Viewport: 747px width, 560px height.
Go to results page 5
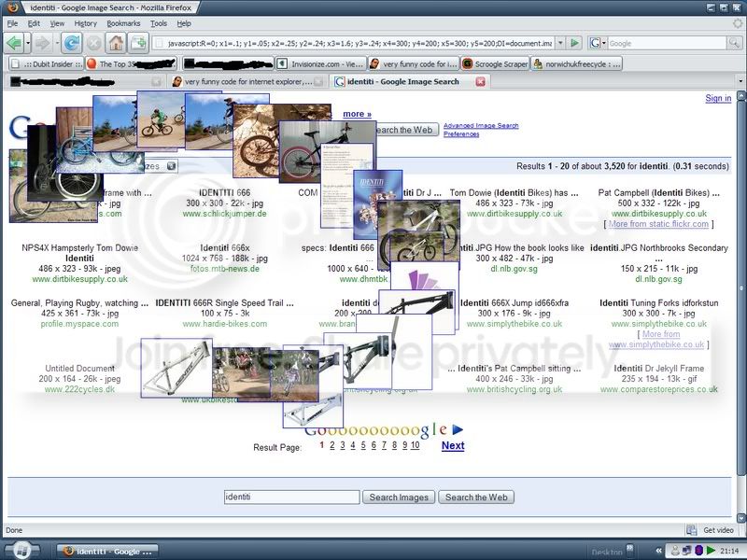(363, 445)
